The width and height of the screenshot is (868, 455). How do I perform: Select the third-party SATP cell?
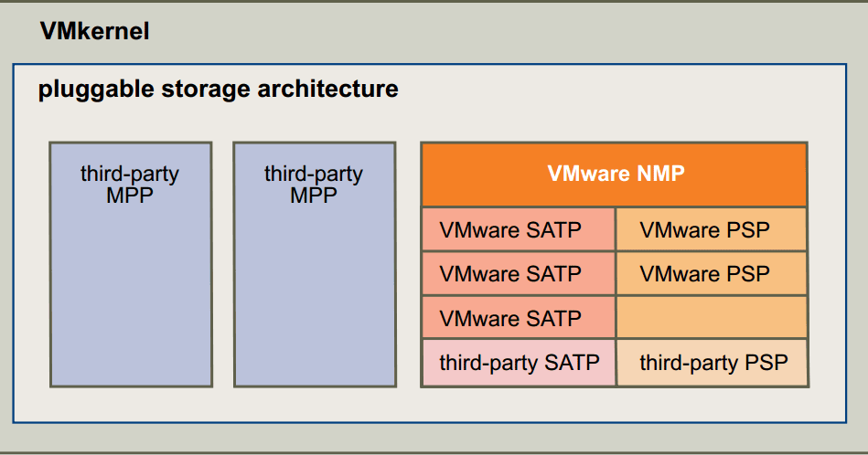(519, 363)
